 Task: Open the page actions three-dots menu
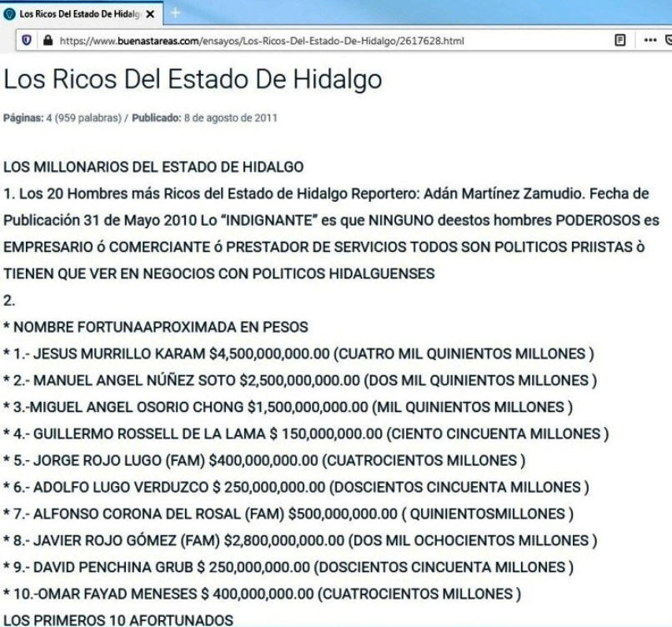coord(650,40)
